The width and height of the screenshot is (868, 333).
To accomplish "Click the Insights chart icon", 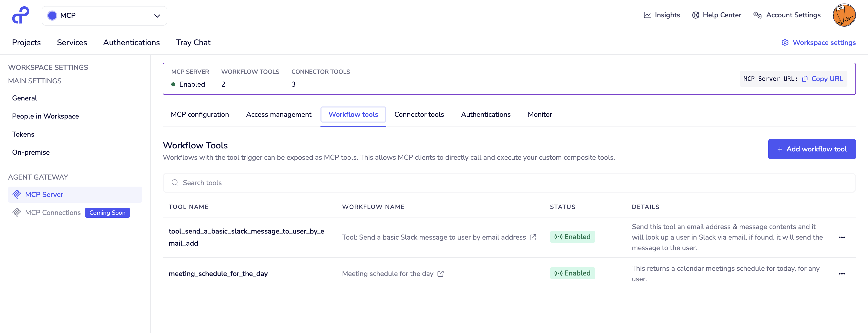I will pyautogui.click(x=647, y=15).
